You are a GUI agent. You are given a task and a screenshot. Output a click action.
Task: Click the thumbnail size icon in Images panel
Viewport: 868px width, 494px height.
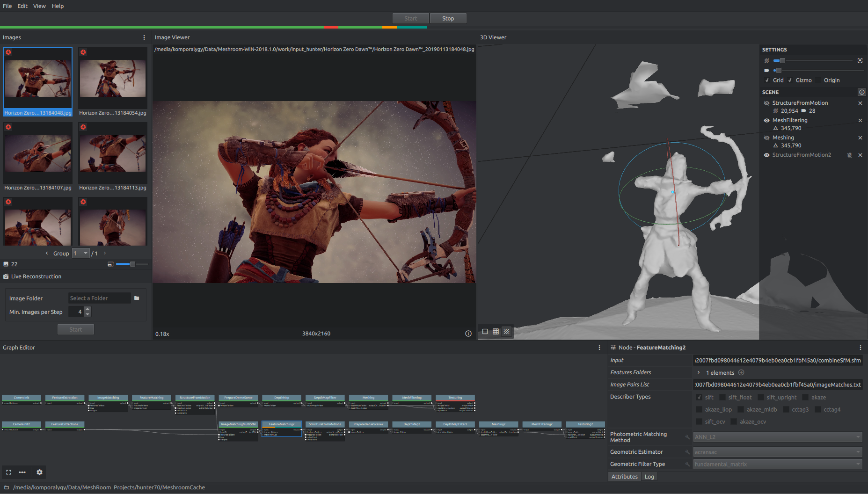click(x=110, y=264)
